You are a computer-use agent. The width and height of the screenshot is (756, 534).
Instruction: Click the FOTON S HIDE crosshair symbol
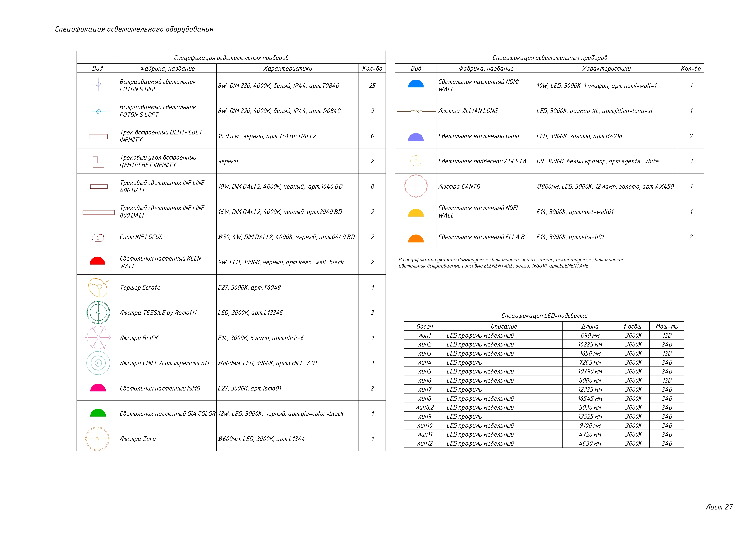[98, 85]
